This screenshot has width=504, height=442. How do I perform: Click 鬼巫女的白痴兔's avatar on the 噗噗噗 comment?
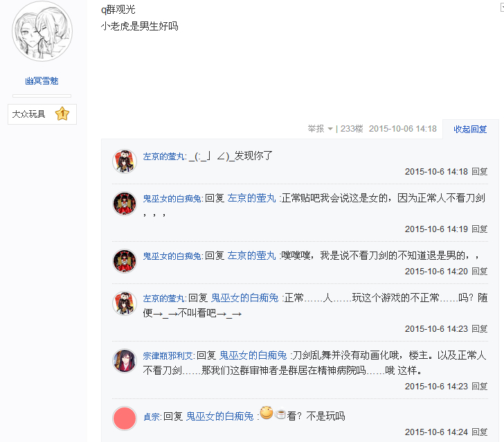(x=125, y=261)
